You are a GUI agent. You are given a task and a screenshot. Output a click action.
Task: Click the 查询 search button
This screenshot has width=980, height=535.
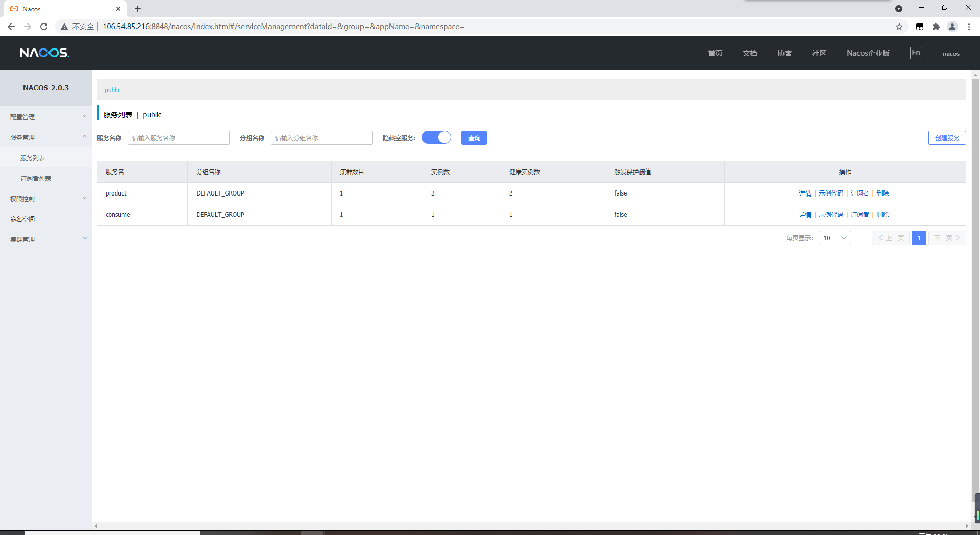click(474, 138)
